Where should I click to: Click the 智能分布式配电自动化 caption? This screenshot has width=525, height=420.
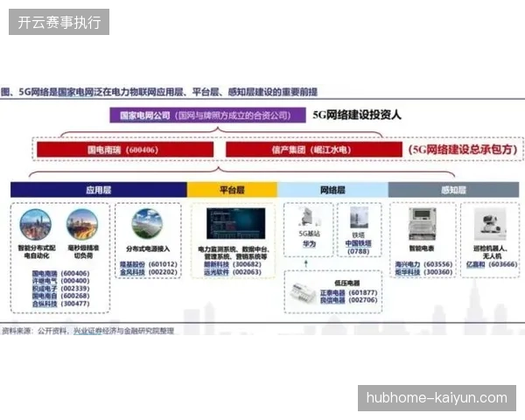tap(37, 252)
